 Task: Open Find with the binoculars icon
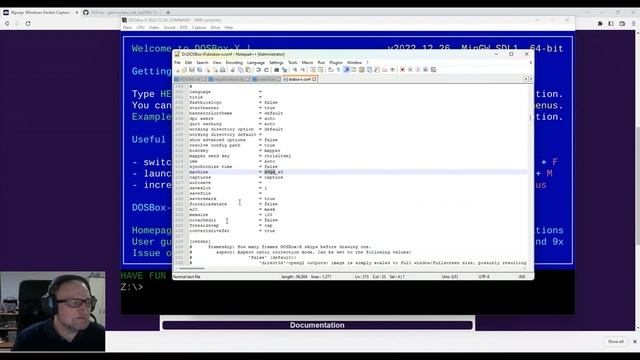276,70
